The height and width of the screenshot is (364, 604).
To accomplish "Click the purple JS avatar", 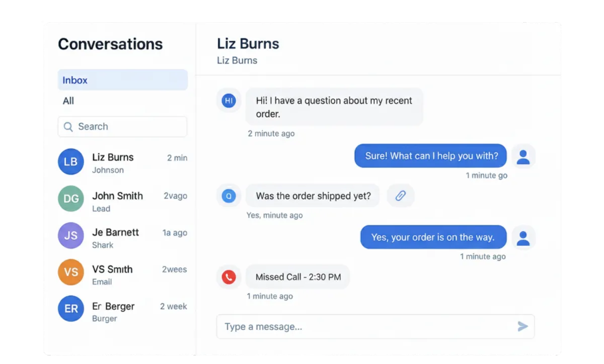I will tap(71, 235).
